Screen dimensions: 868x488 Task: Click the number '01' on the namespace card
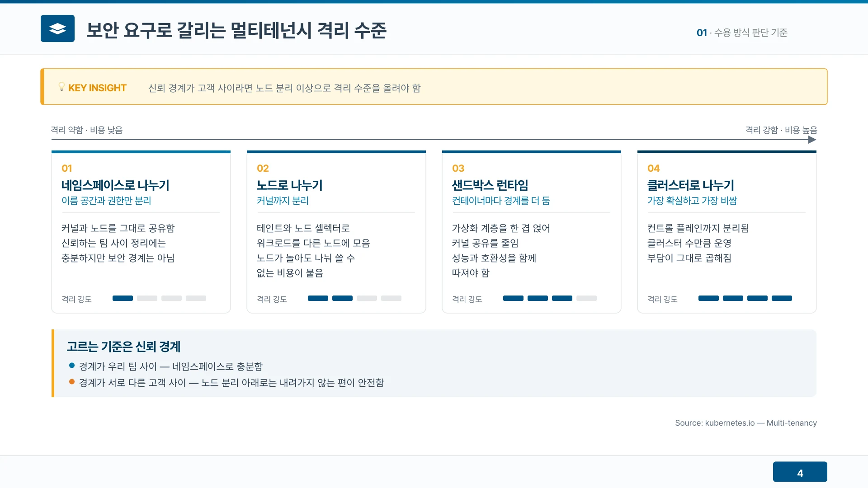point(67,168)
